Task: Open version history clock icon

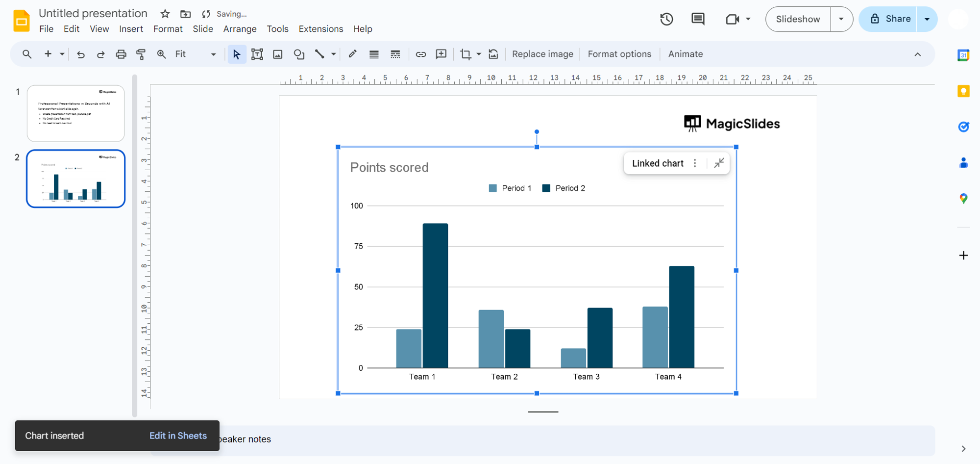Action: 666,19
